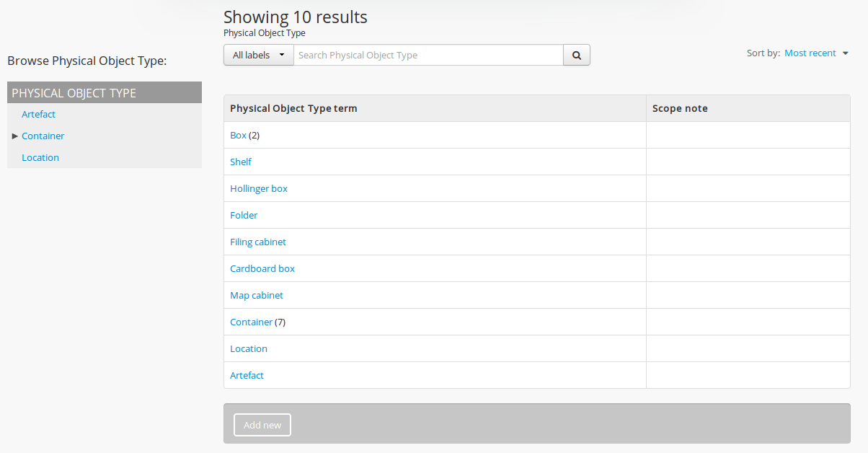Open the Cardboard box term link

(262, 268)
